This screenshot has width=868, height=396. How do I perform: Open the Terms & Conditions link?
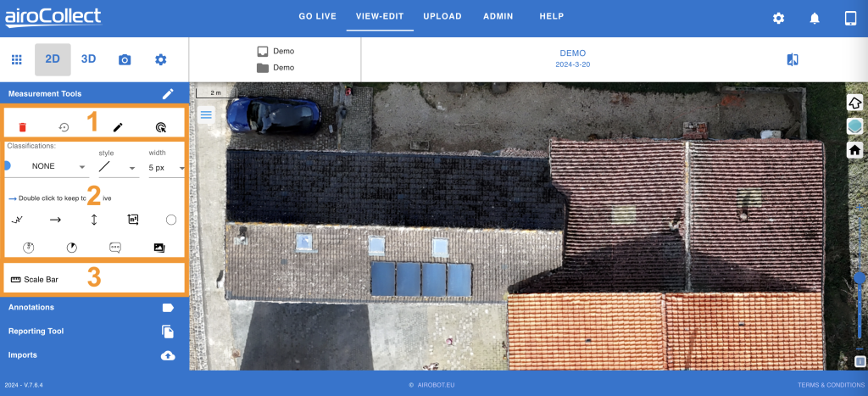point(828,385)
